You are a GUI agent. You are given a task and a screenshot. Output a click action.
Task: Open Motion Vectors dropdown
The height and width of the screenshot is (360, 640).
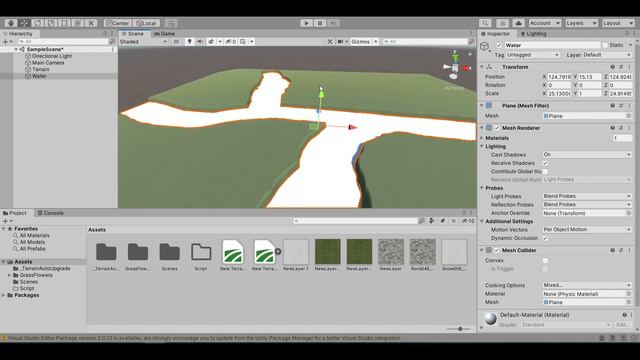coord(587,229)
